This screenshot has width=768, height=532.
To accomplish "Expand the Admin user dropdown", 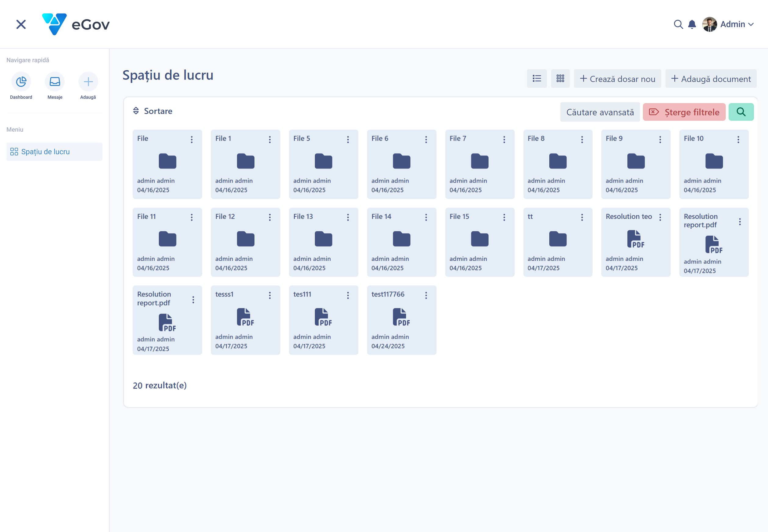I will click(x=737, y=24).
